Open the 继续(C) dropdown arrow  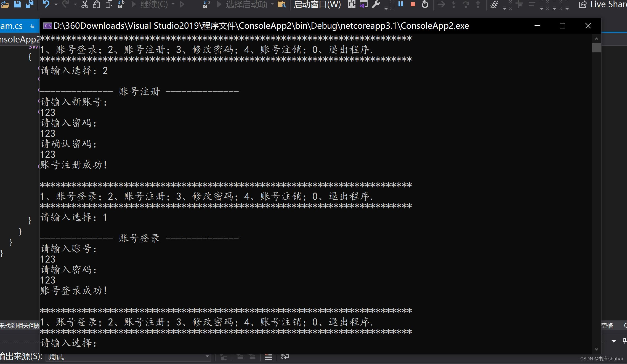pyautogui.click(x=173, y=4)
